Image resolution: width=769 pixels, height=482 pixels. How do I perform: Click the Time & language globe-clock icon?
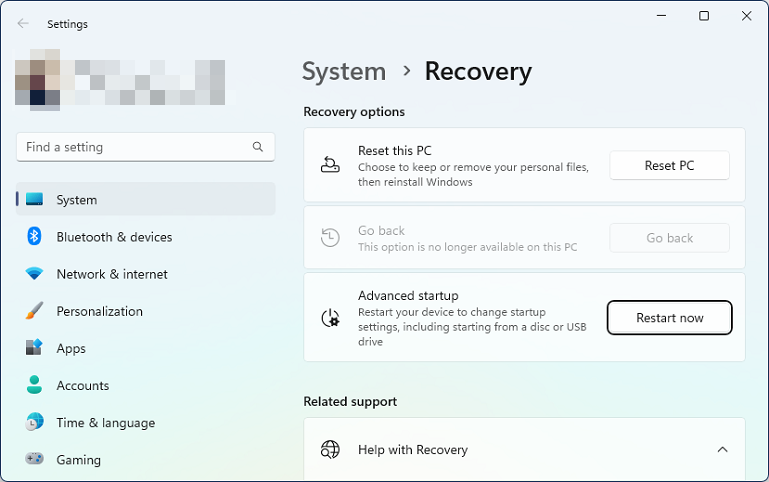[x=34, y=422]
